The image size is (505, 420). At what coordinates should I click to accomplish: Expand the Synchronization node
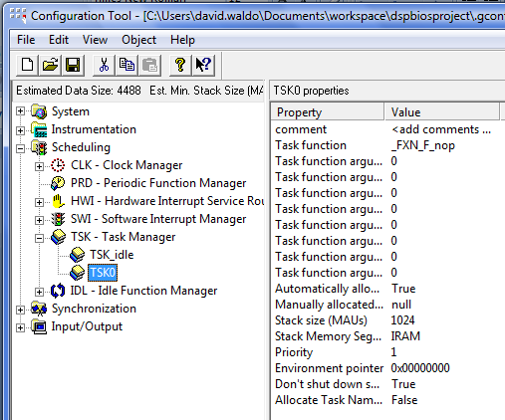pyautogui.click(x=20, y=310)
